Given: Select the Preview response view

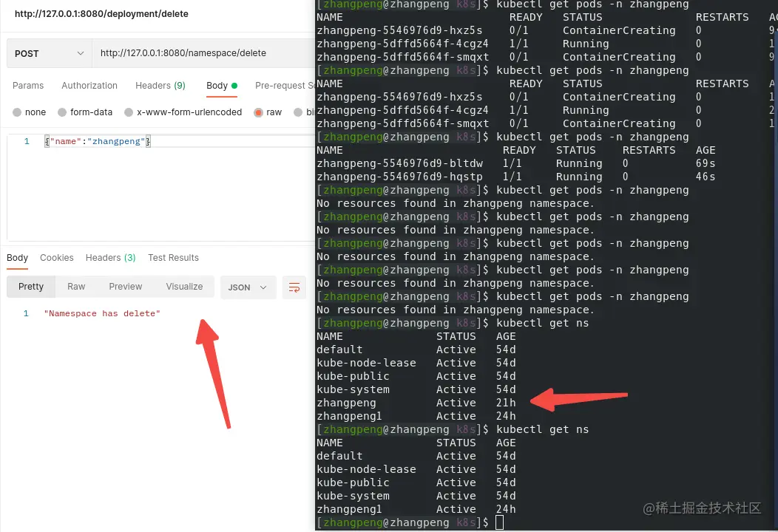Looking at the screenshot, I should coord(126,287).
